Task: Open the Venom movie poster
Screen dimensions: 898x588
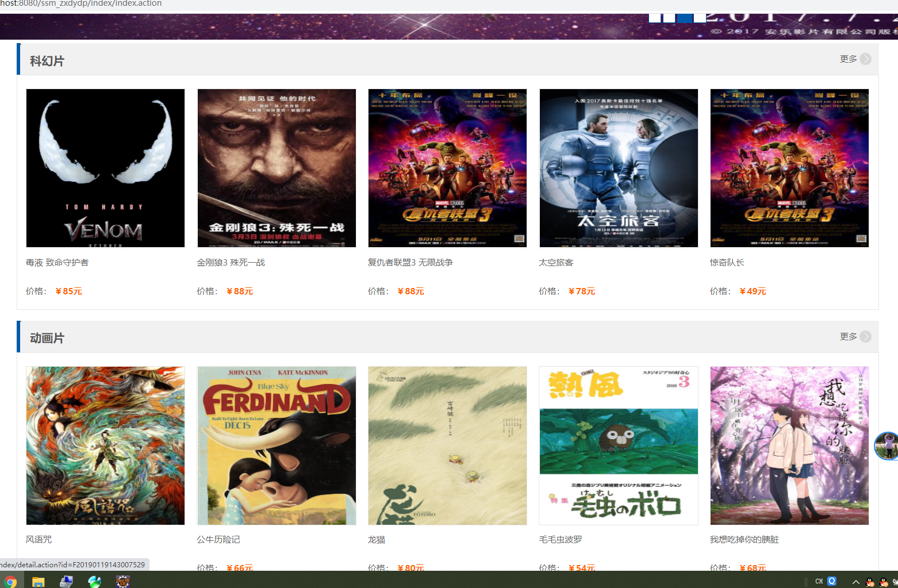Action: point(105,168)
